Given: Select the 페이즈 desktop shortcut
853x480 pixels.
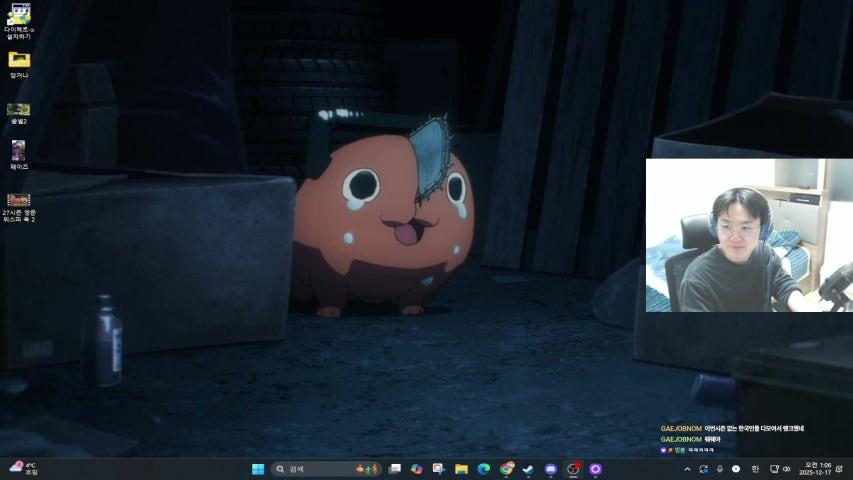Looking at the screenshot, I should point(19,151).
